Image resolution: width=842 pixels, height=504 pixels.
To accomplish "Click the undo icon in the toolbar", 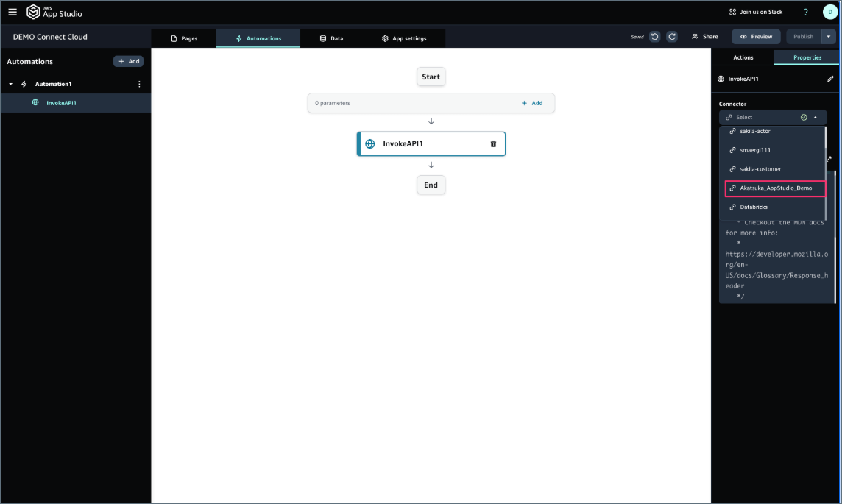I will tap(654, 36).
